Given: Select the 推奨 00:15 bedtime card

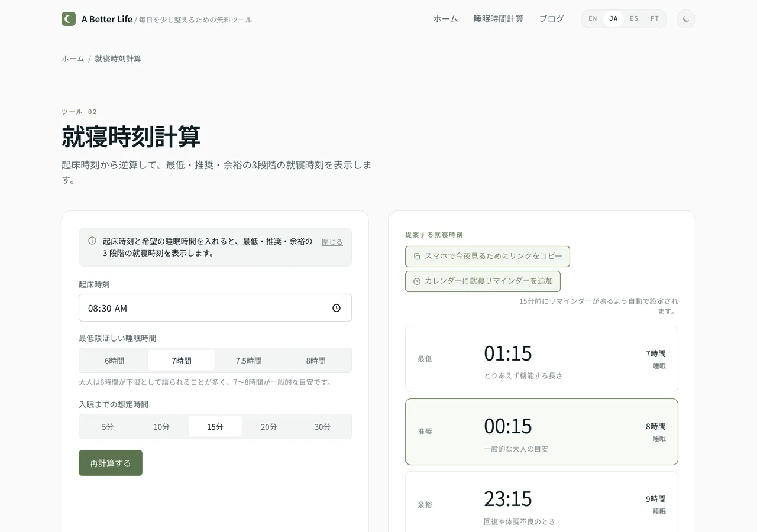Looking at the screenshot, I should [x=542, y=432].
